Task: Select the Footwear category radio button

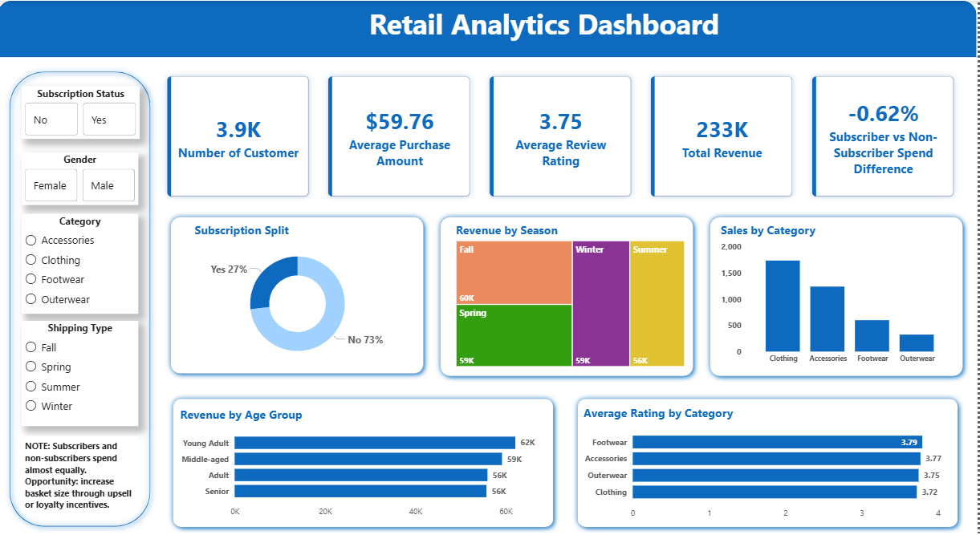Action: point(31,279)
